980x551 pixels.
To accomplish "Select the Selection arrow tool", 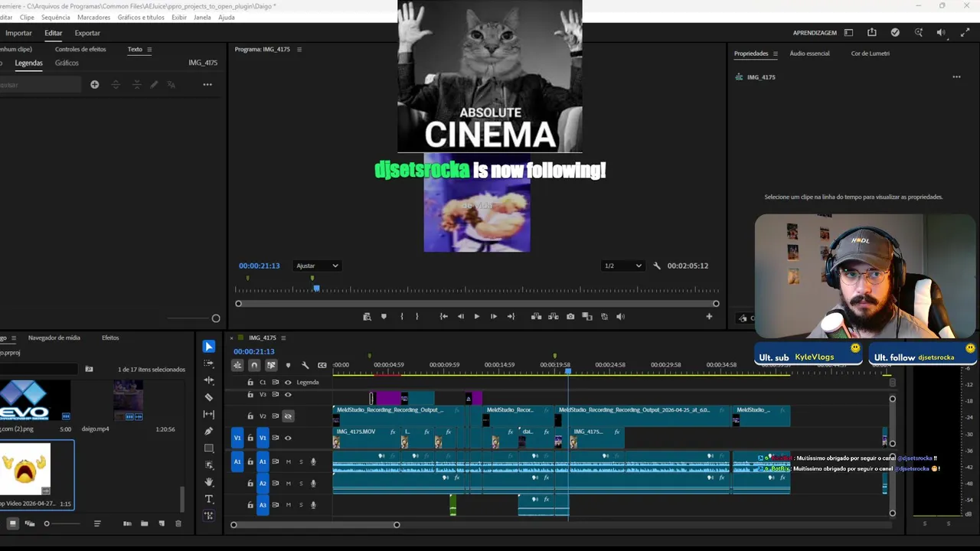I will [x=209, y=347].
